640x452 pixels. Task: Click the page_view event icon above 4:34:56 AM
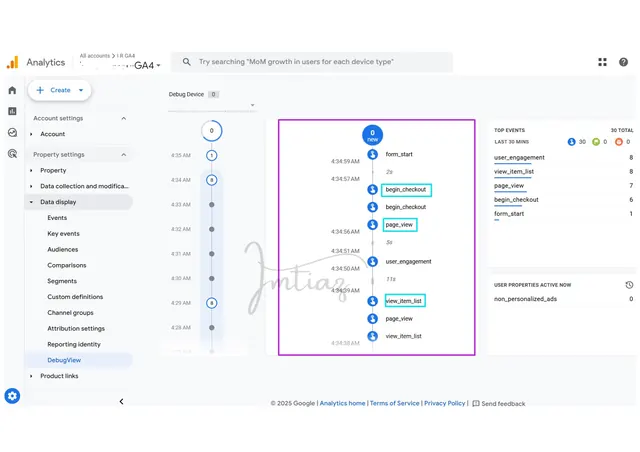372,225
